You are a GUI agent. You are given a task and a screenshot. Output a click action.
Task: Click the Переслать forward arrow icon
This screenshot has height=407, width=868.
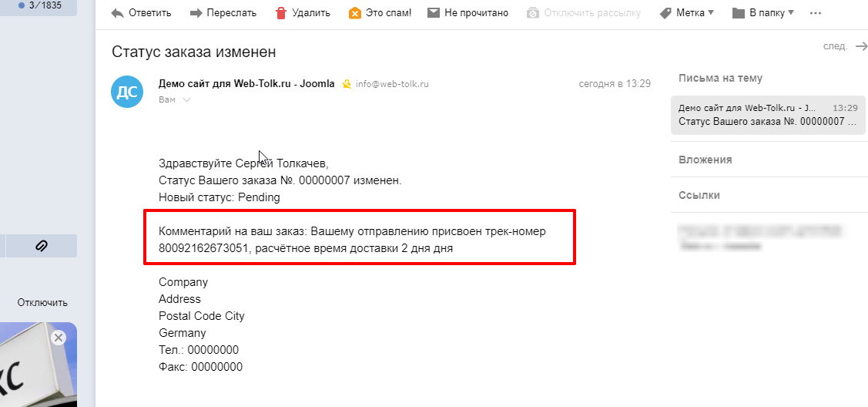click(196, 13)
